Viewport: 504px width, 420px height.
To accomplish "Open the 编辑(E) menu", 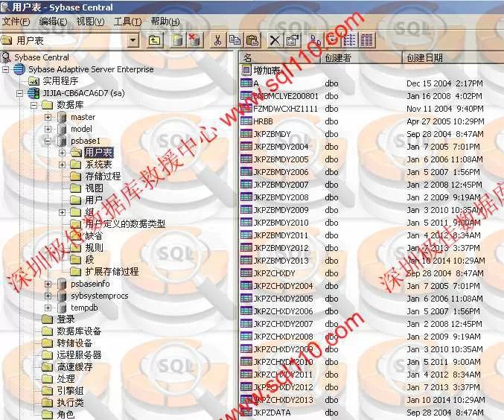I will click(x=53, y=22).
